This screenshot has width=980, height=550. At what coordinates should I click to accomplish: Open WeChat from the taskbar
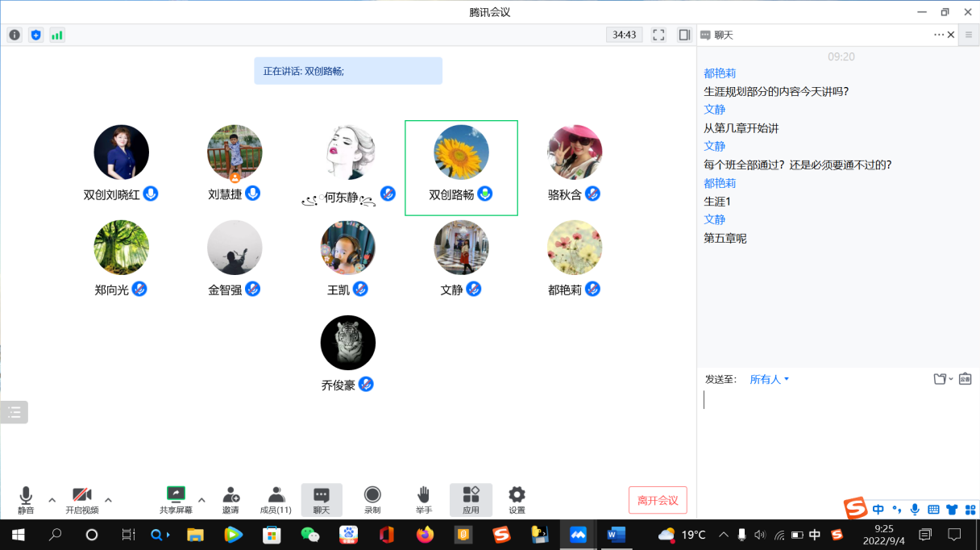coord(309,534)
